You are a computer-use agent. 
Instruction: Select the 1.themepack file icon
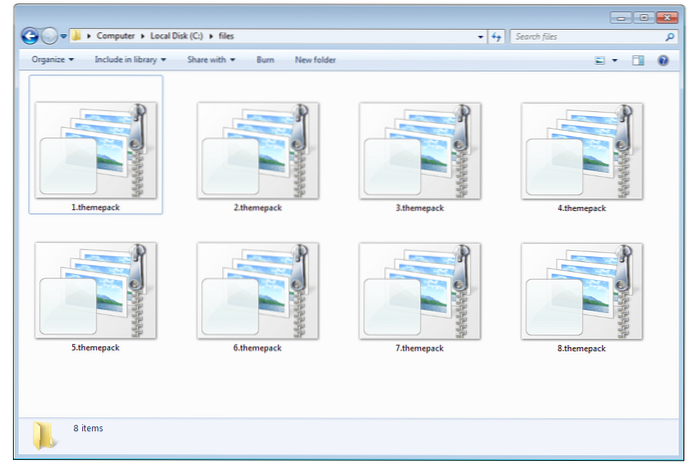pos(96,150)
